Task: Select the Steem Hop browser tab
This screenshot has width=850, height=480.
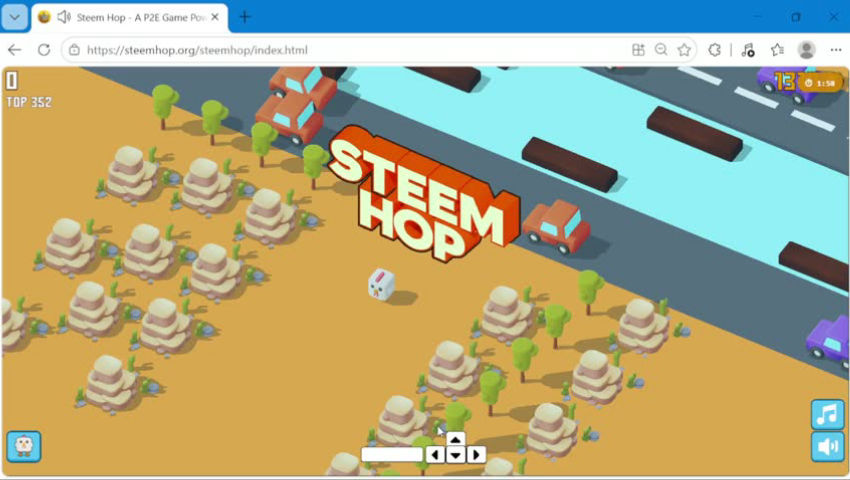Action: pyautogui.click(x=130, y=17)
